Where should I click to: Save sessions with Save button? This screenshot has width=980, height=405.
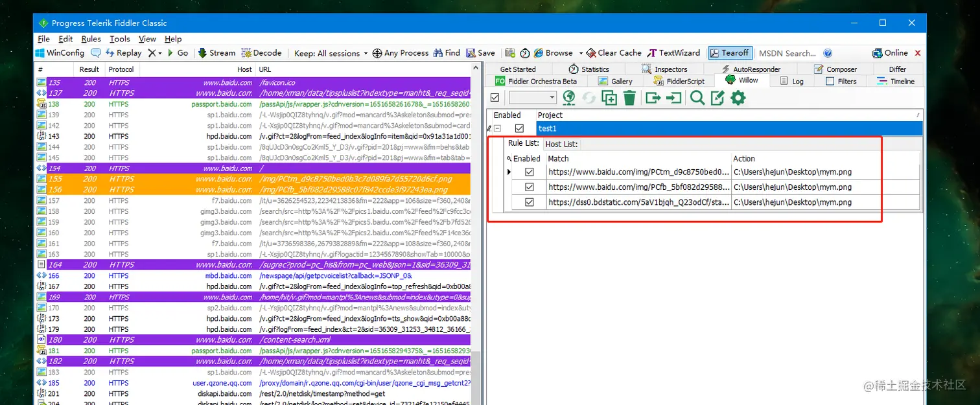point(480,53)
